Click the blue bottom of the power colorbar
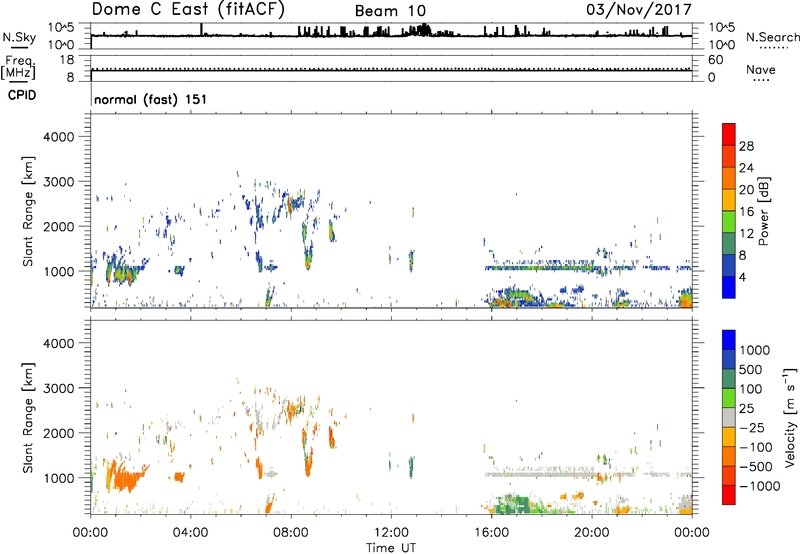The image size is (800, 554). 729,287
